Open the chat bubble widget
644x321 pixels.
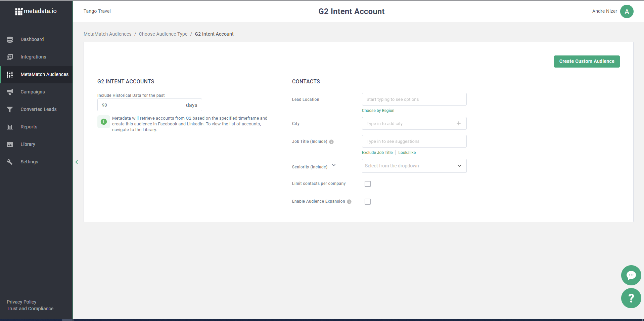pyautogui.click(x=631, y=275)
